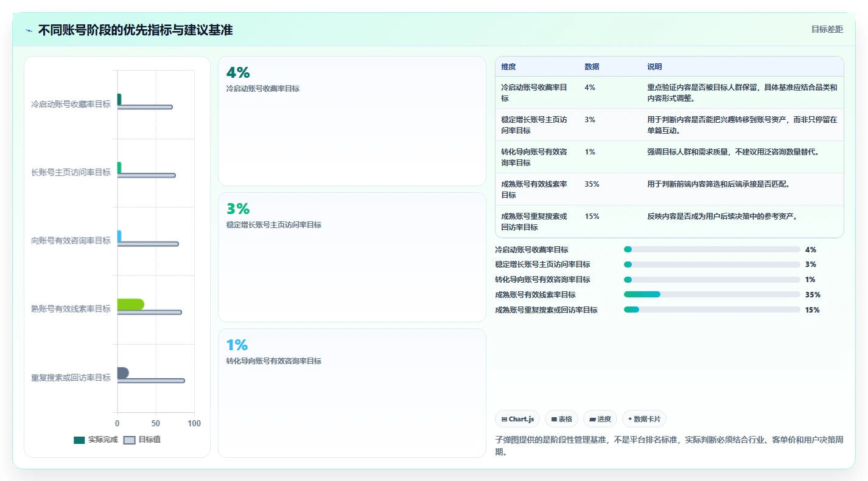Click the 35% cell in the table's 数据 column
Viewport: 868px width, 481px height.
click(x=592, y=184)
